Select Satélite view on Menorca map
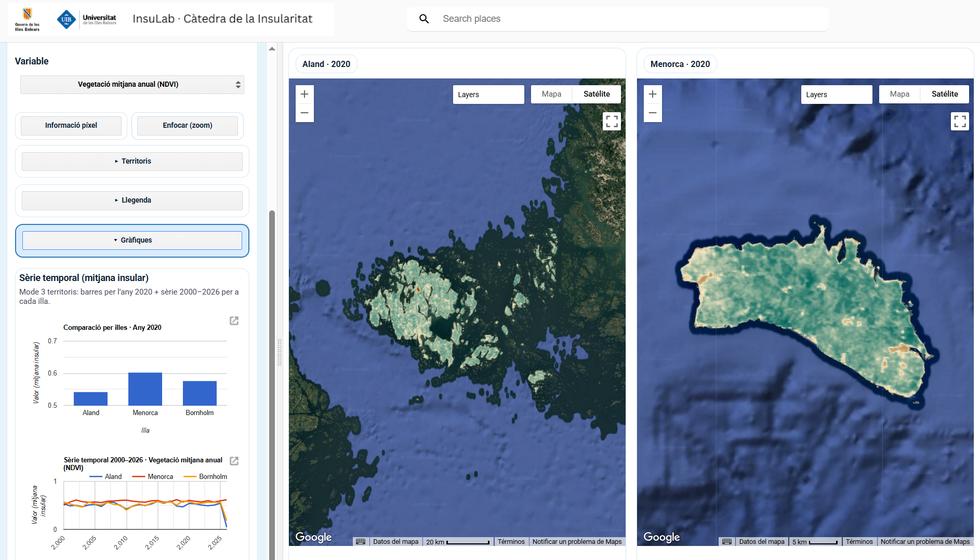Viewport: 980px width, 560px height. pyautogui.click(x=944, y=94)
